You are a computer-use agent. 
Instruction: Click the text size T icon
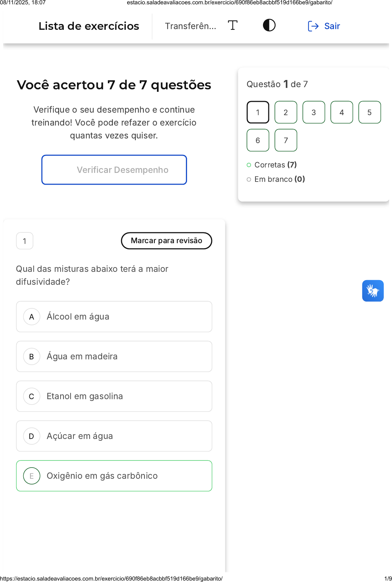point(233,25)
